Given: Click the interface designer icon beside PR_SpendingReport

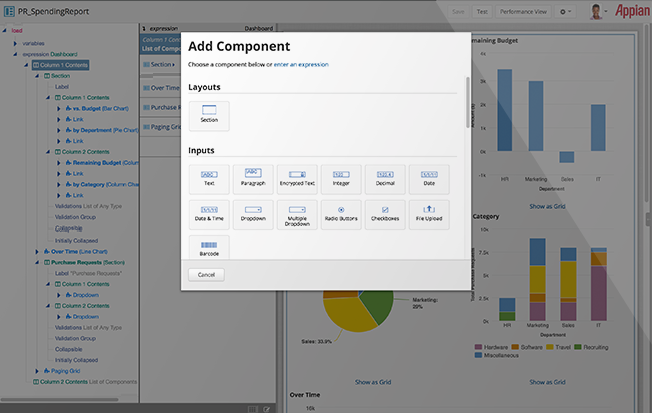Looking at the screenshot, I should (x=9, y=12).
